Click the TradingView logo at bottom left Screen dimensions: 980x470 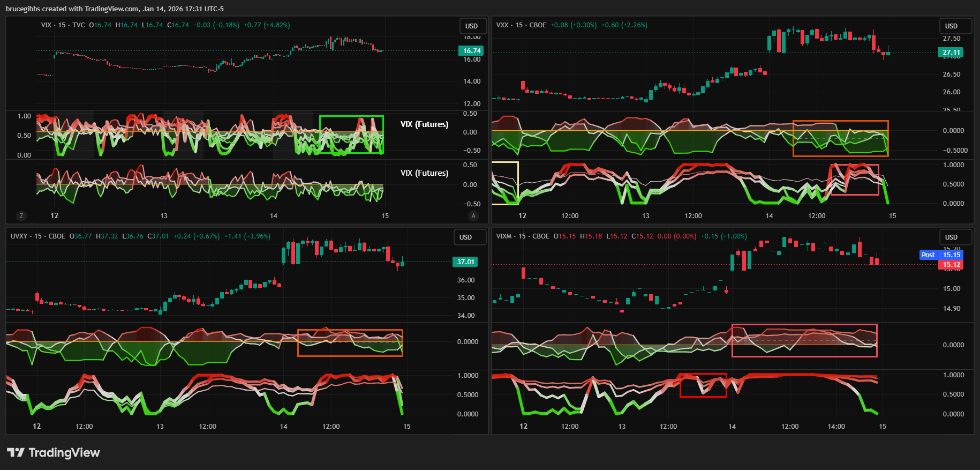pyautogui.click(x=54, y=453)
